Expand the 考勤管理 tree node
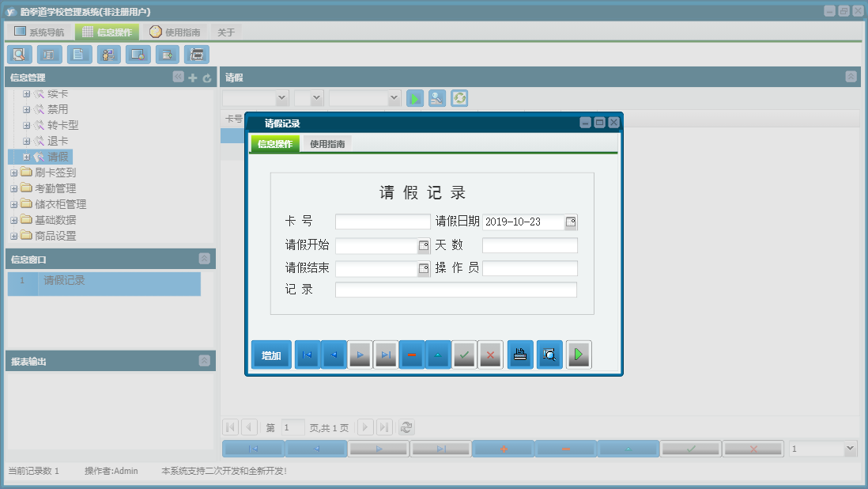The image size is (868, 489). (13, 188)
